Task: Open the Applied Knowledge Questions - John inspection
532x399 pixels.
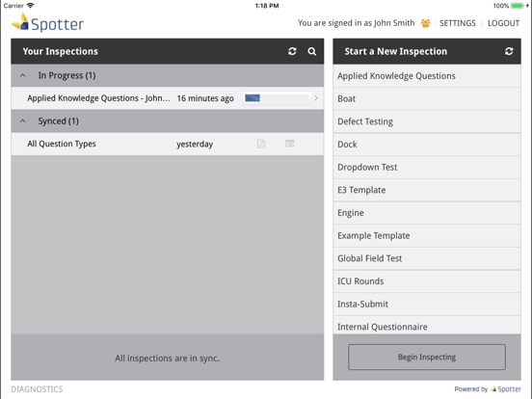Action: coord(168,98)
